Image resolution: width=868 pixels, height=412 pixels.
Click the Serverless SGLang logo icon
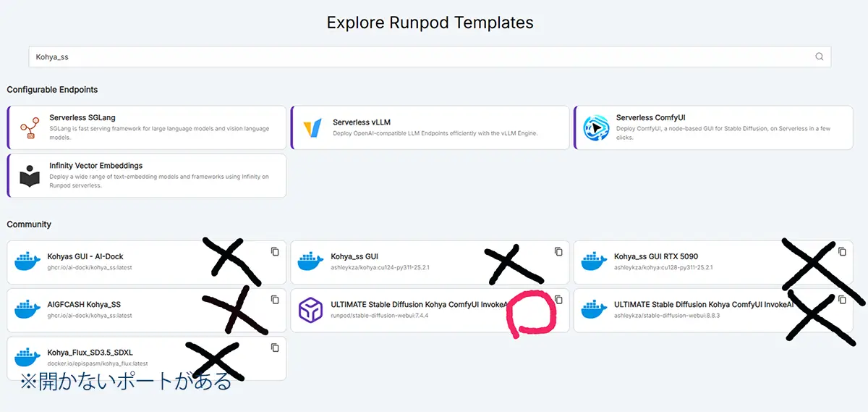[30, 127]
